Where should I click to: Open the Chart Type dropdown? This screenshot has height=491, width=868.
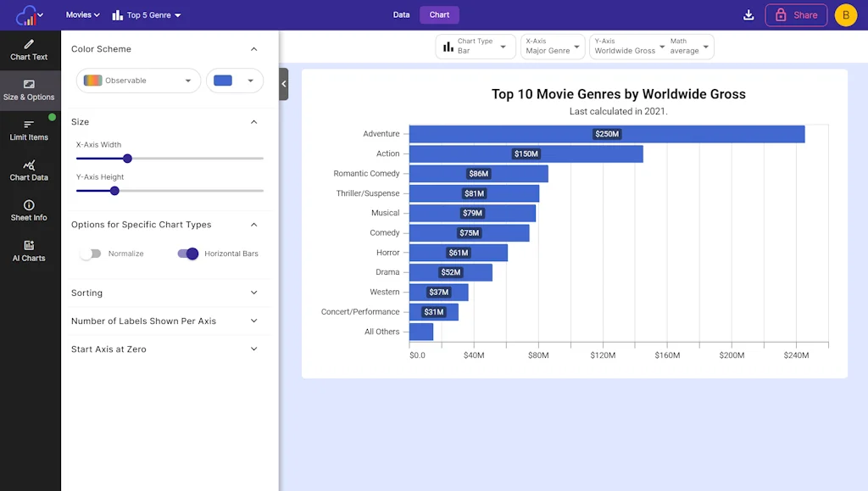475,47
